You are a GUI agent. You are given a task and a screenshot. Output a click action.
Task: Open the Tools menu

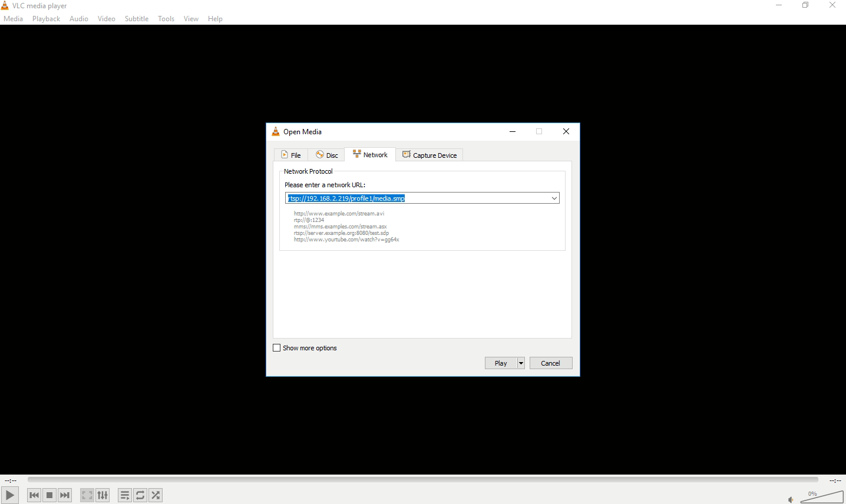(166, 19)
